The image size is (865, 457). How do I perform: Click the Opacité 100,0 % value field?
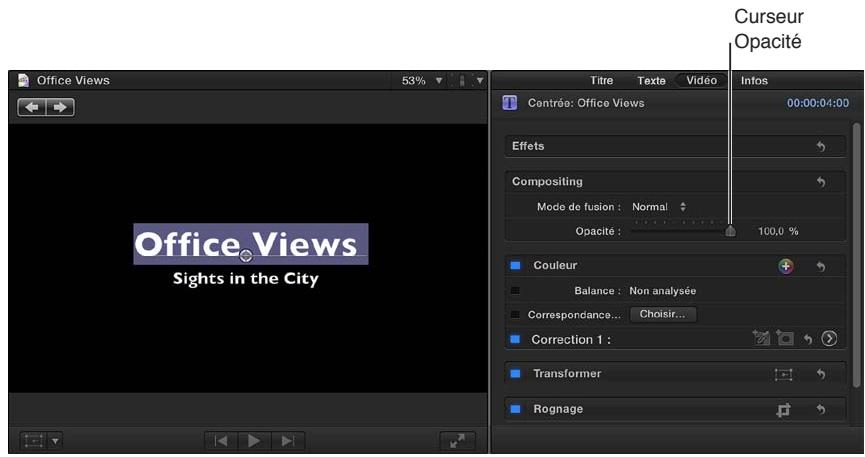pyautogui.click(x=778, y=231)
